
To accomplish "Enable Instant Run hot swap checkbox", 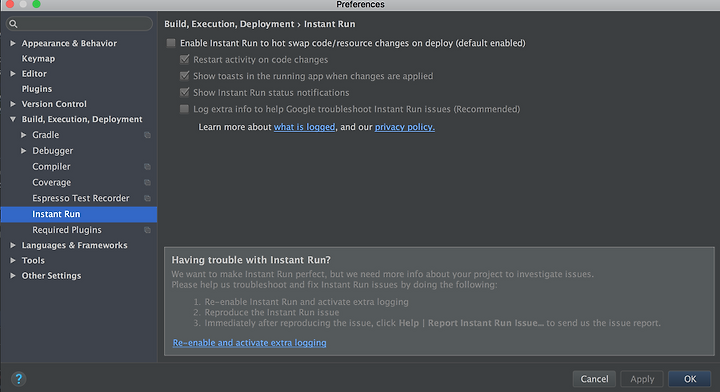I will 171,43.
